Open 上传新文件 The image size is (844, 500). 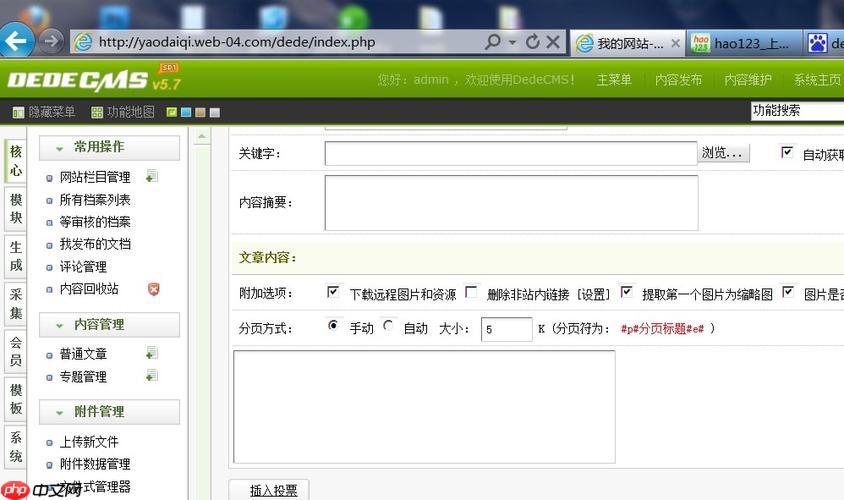[x=89, y=442]
